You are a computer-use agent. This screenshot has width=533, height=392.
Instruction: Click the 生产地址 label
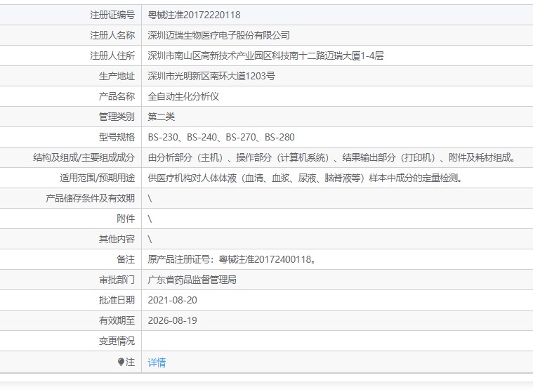pos(117,76)
